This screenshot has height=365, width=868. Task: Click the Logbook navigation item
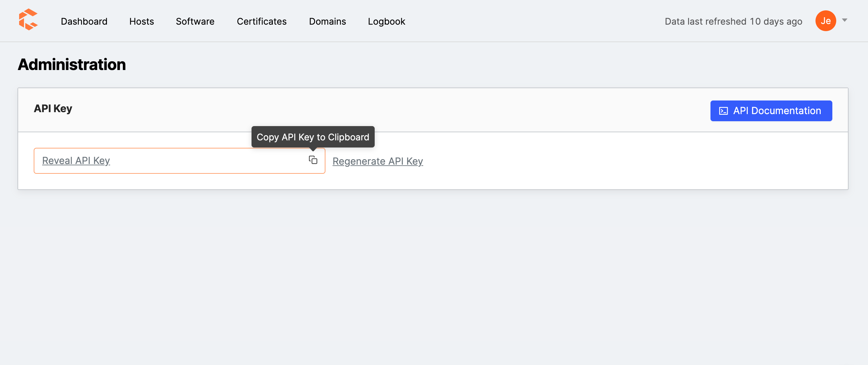coord(386,21)
